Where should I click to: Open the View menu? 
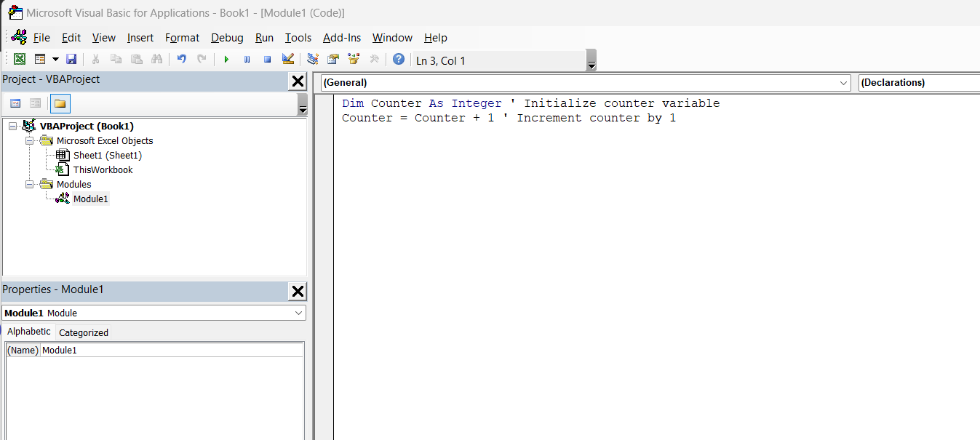coord(104,37)
